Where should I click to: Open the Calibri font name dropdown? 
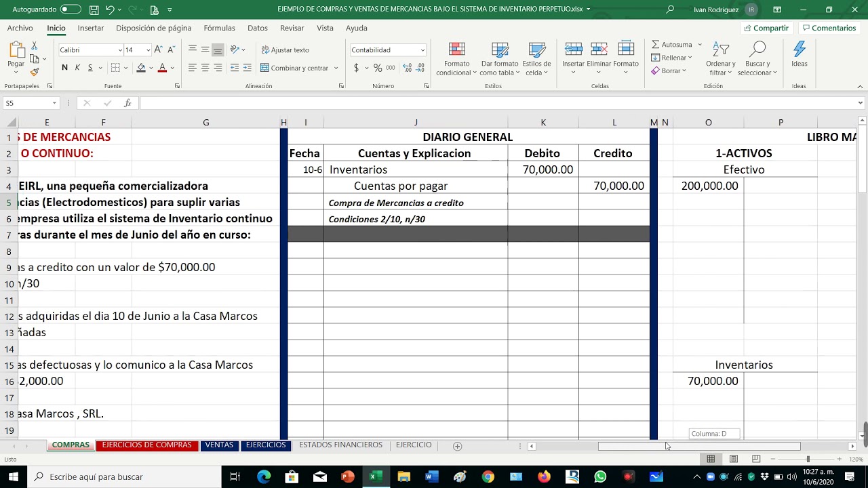pos(119,50)
